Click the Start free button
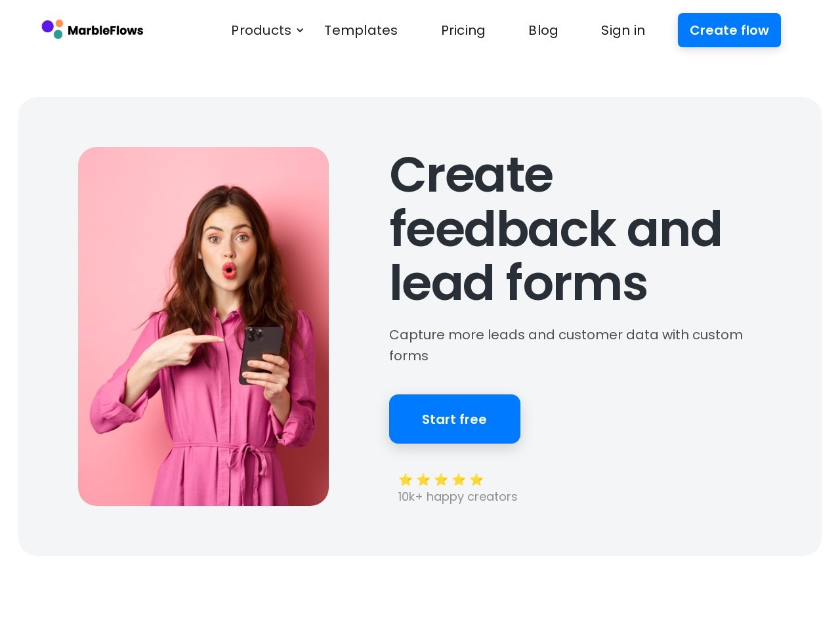The height and width of the screenshot is (630, 840). point(455,419)
